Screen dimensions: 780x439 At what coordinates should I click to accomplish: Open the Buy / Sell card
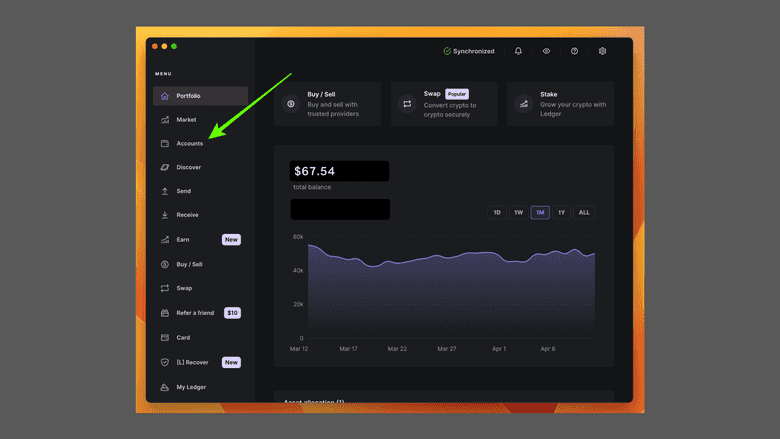tap(327, 104)
